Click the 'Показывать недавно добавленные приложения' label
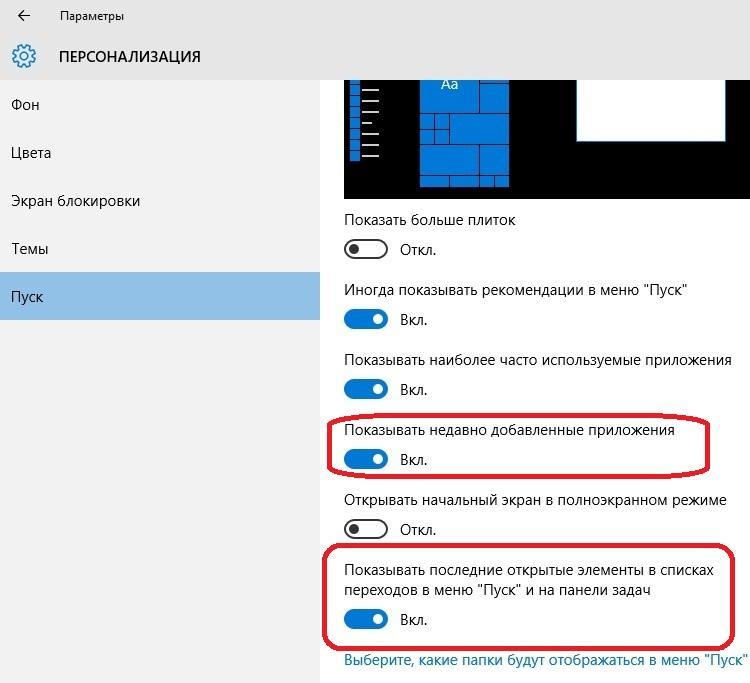The image size is (750, 683). tap(509, 430)
